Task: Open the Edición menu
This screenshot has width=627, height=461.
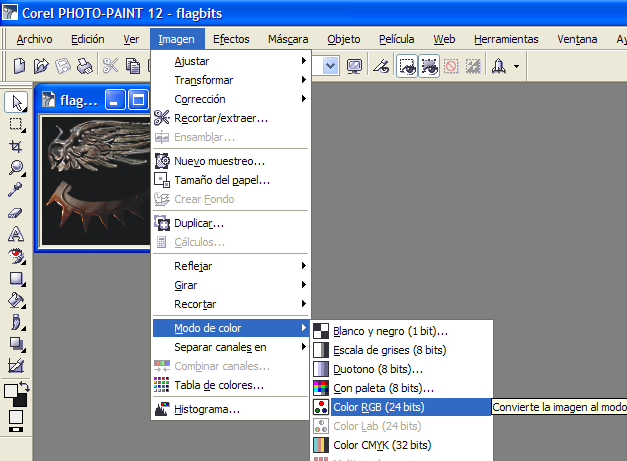Action: 88,39
